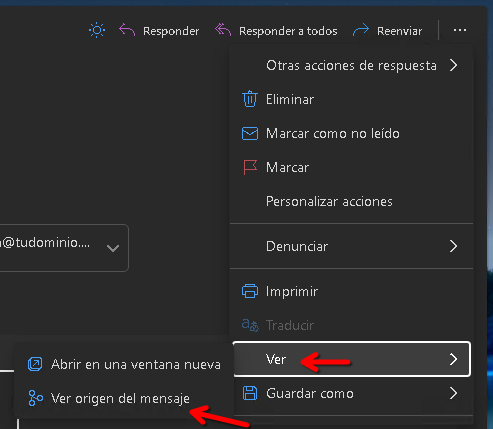Click the printer icon beside Imprimir

tap(250, 291)
